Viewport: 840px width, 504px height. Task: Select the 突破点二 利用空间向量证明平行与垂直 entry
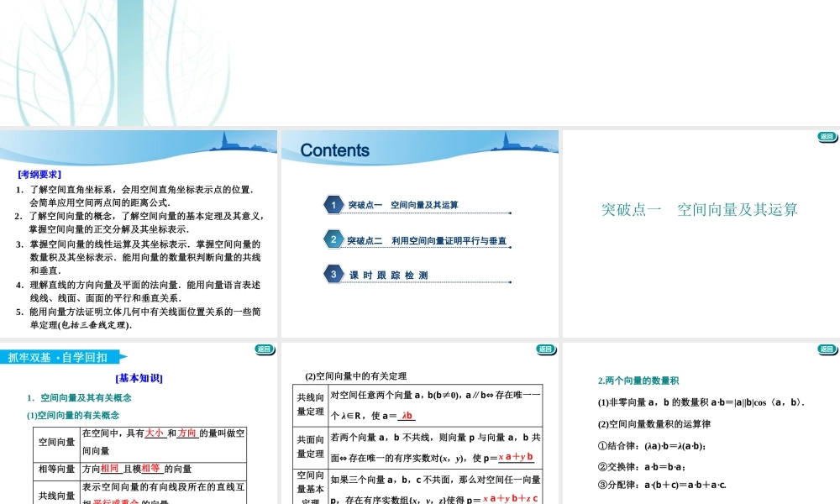coord(428,239)
